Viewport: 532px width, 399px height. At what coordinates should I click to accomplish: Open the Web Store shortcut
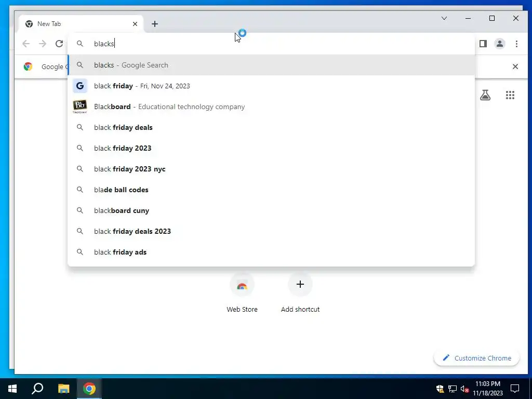coord(242,294)
